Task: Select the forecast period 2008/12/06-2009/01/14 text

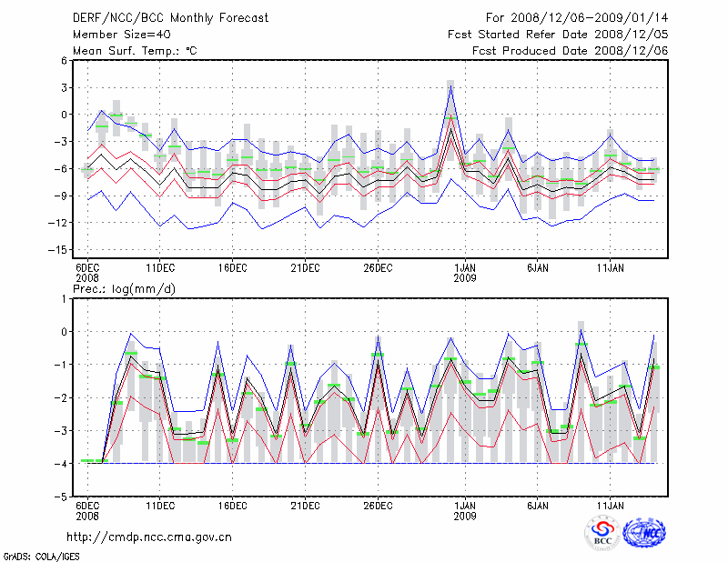Action: 576,17
